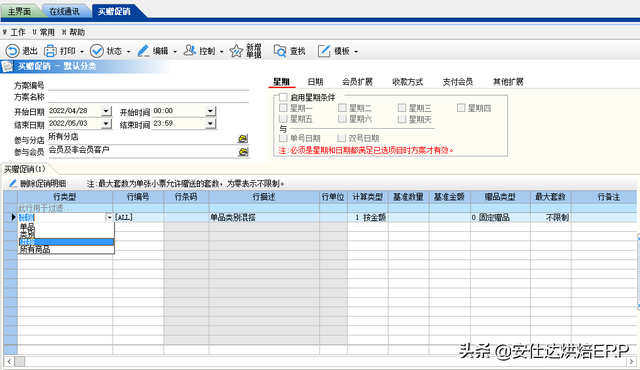The width and height of the screenshot is (640, 370).
Task: Expand the 打印 dropdown arrow
Action: [x=82, y=52]
